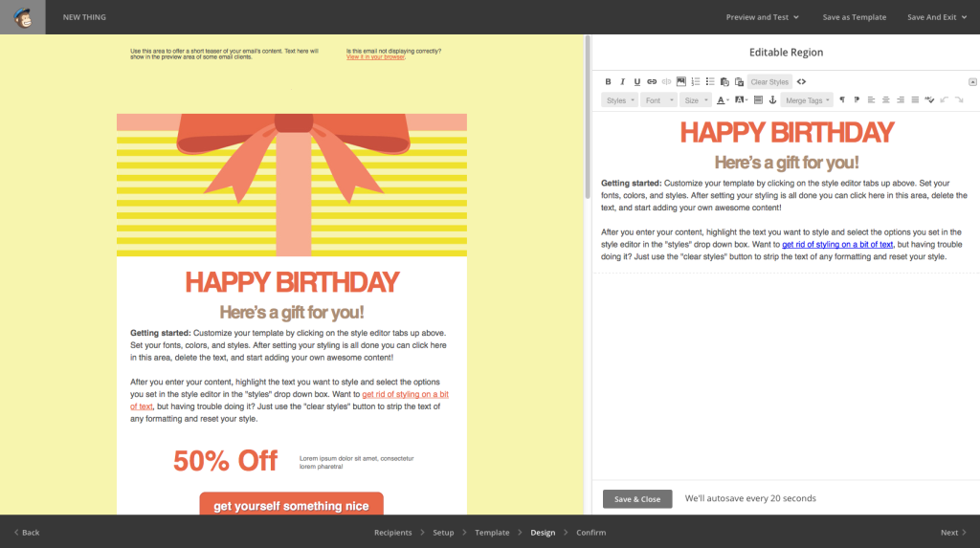
Task: Go to the Design step
Action: pyautogui.click(x=543, y=533)
